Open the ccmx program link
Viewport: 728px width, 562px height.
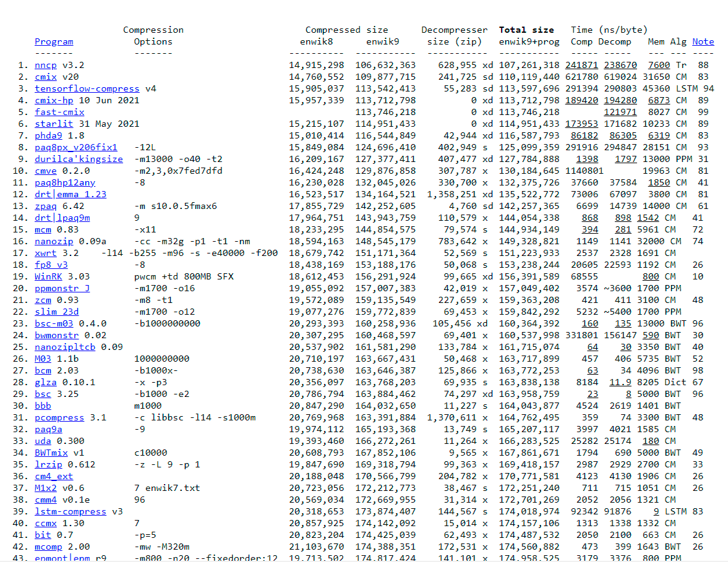(46, 524)
